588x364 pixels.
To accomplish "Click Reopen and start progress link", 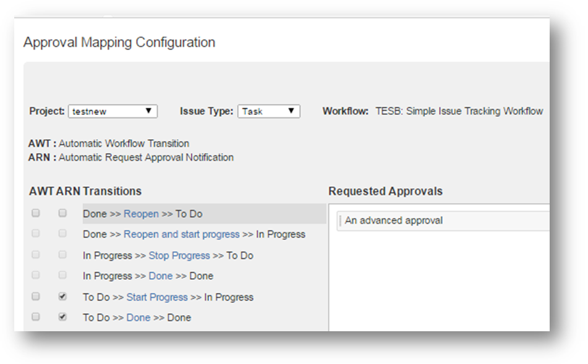I will click(181, 234).
